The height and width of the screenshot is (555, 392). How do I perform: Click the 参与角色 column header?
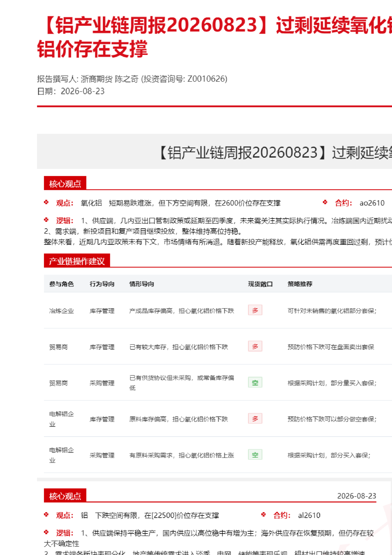click(x=61, y=284)
